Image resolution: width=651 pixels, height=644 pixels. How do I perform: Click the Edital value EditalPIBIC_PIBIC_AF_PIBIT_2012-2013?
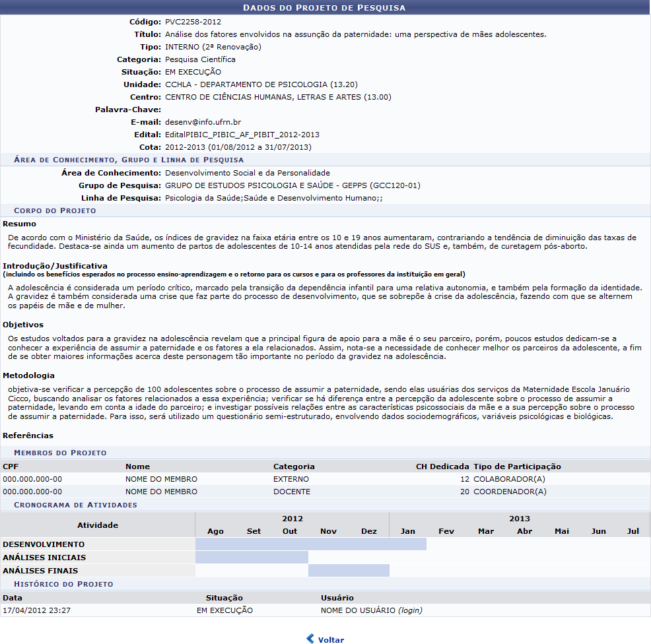coord(242,135)
